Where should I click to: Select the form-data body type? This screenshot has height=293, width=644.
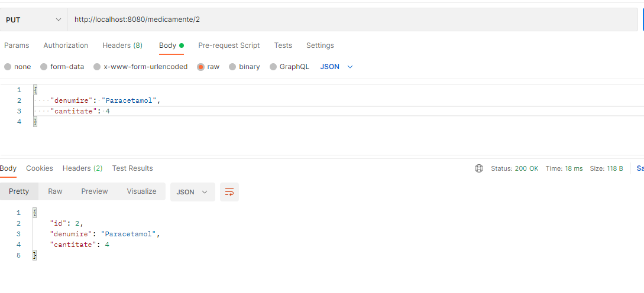(63, 67)
